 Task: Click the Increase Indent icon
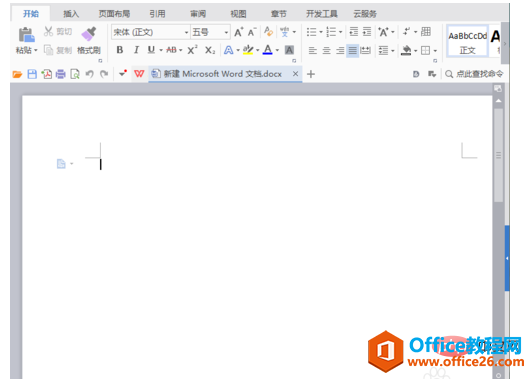point(367,32)
